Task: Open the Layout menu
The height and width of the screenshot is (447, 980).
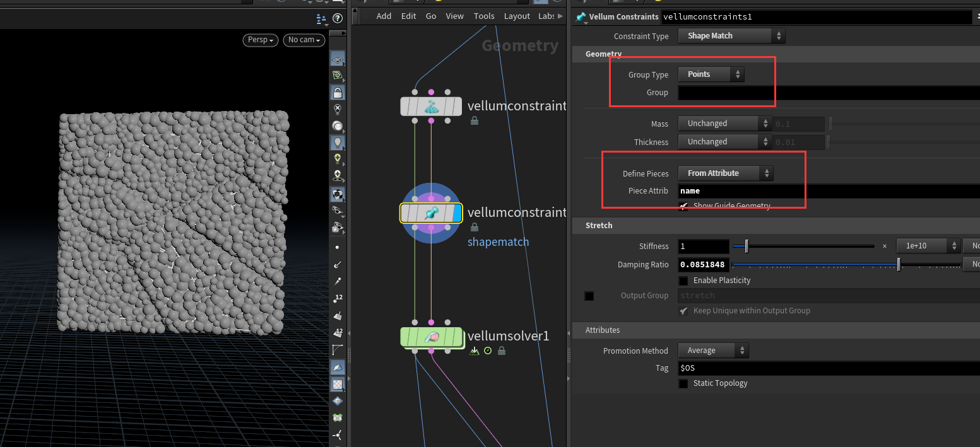Action: tap(517, 16)
